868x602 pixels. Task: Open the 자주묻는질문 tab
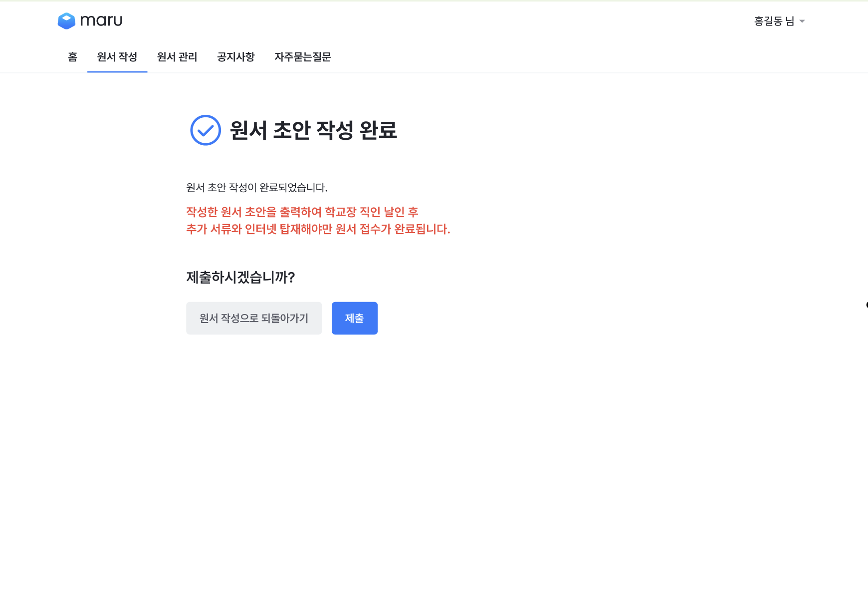[303, 57]
